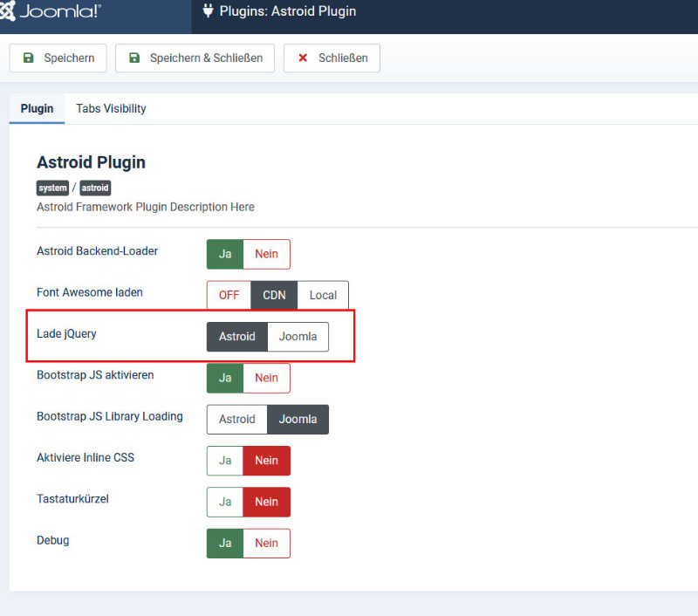Click the Joomla! logo in header
The height and width of the screenshot is (616, 698).
click(x=51, y=12)
